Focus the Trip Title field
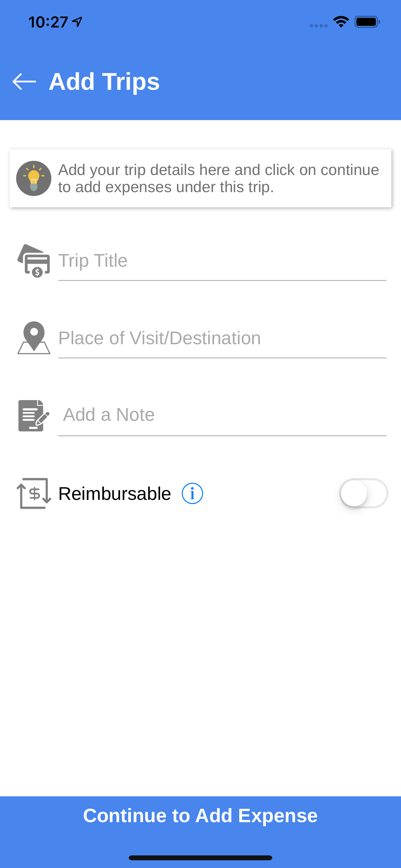Viewport: 401px width, 868px height. pos(222,262)
